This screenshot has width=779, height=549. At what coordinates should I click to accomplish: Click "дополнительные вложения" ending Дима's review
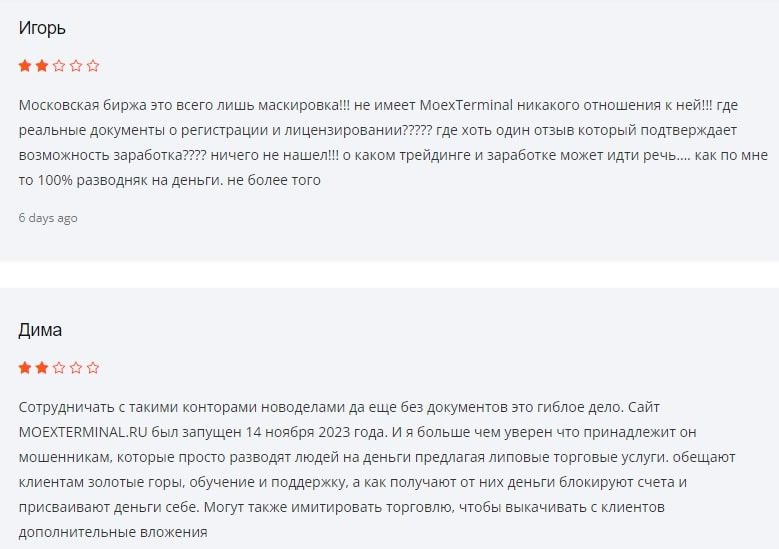coord(113,533)
